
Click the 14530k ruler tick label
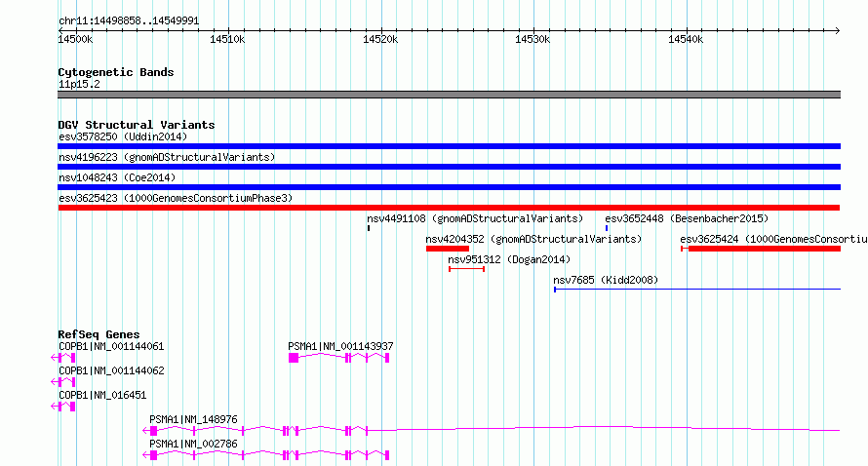(533, 40)
